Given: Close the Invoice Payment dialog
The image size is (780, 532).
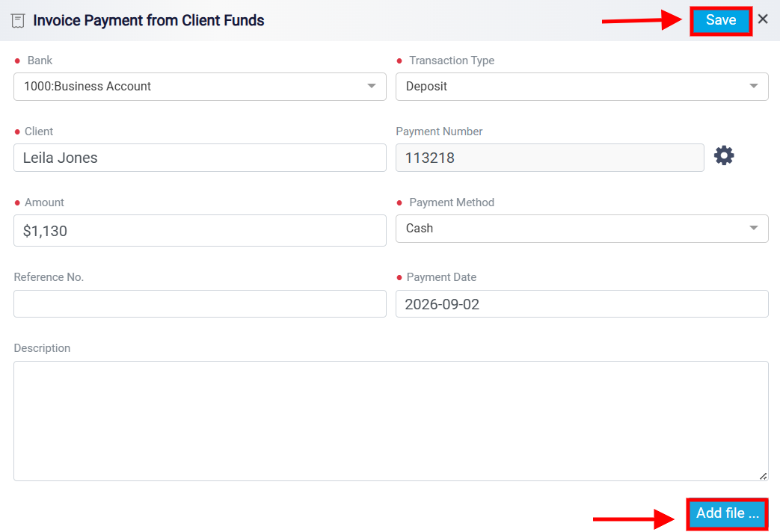Looking at the screenshot, I should tap(763, 19).
